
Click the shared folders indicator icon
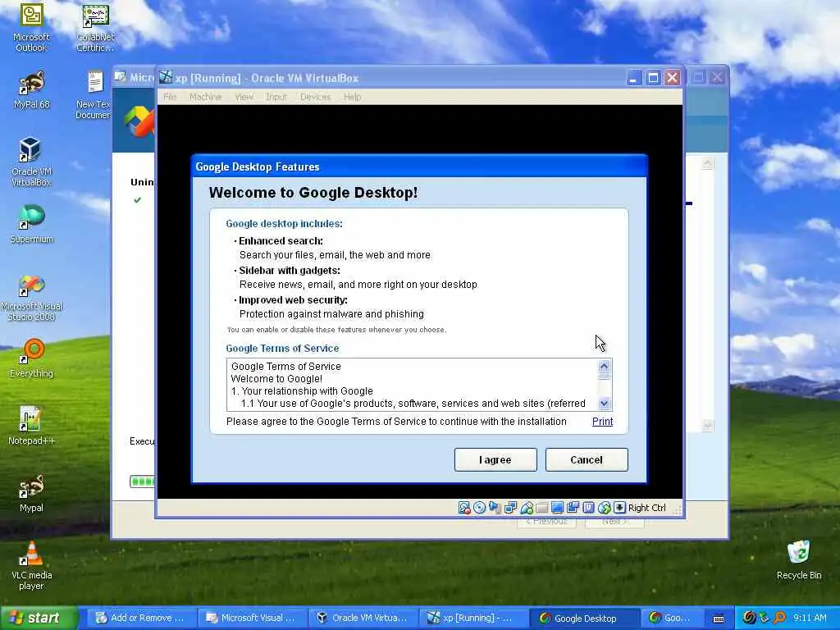[x=541, y=507]
